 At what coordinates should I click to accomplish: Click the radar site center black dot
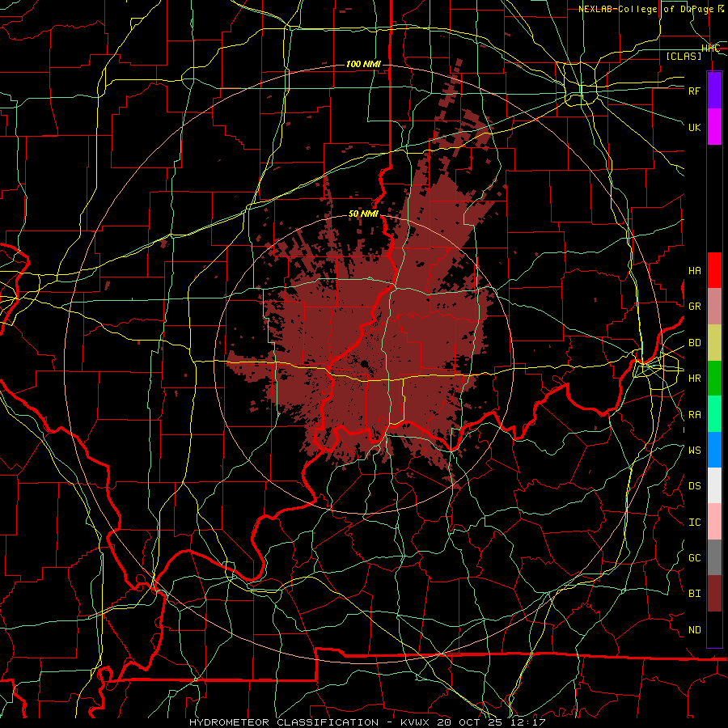[x=365, y=363]
